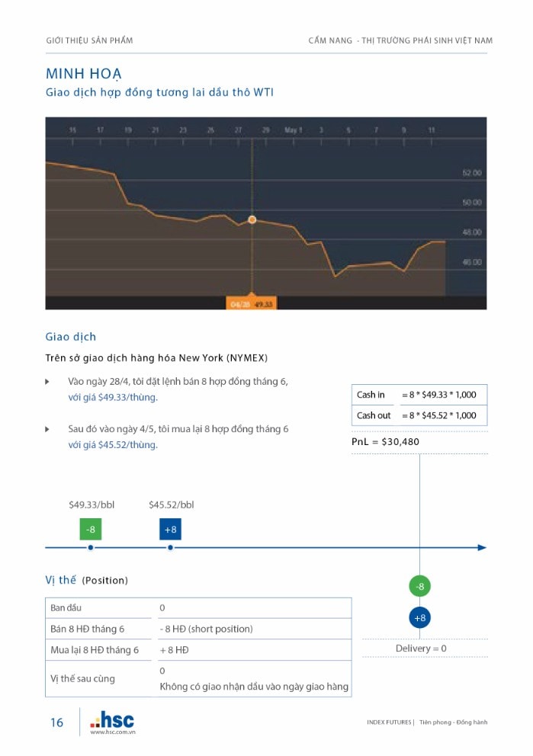Click the 52.00 price level label
The image size is (533, 756).
tap(471, 173)
